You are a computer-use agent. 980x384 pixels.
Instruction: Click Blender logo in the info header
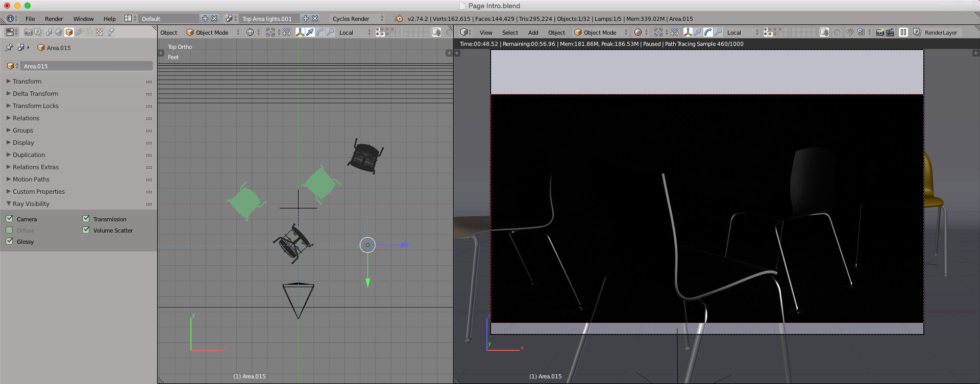point(399,19)
